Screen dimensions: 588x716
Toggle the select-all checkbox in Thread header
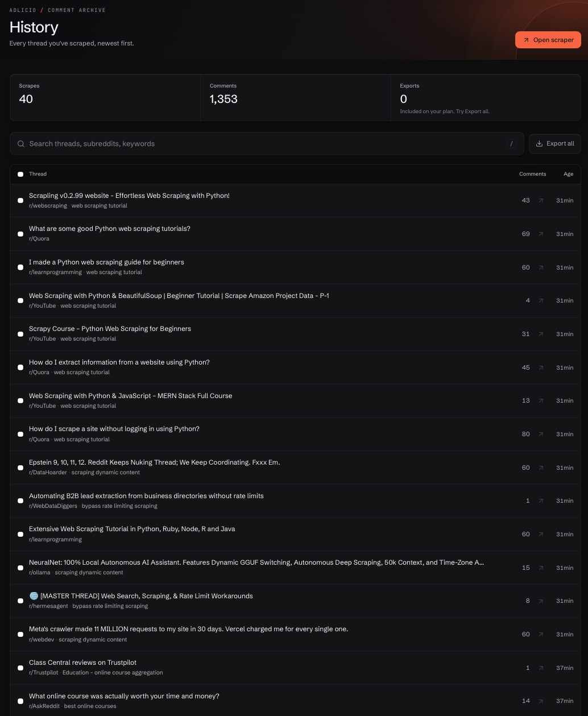[x=20, y=174]
